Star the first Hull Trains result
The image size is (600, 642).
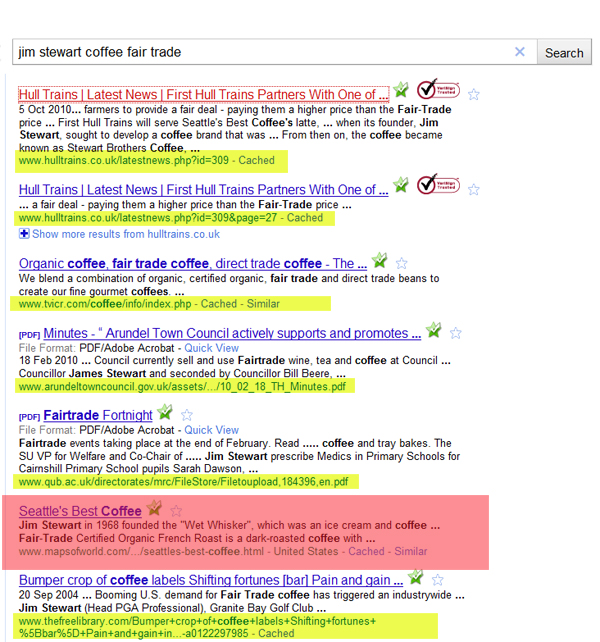(474, 95)
